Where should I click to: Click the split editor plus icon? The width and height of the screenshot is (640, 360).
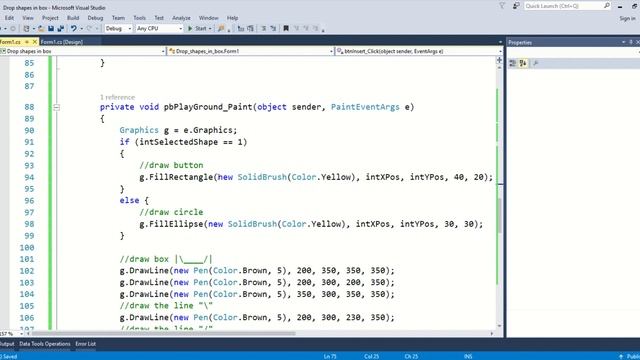499,60
